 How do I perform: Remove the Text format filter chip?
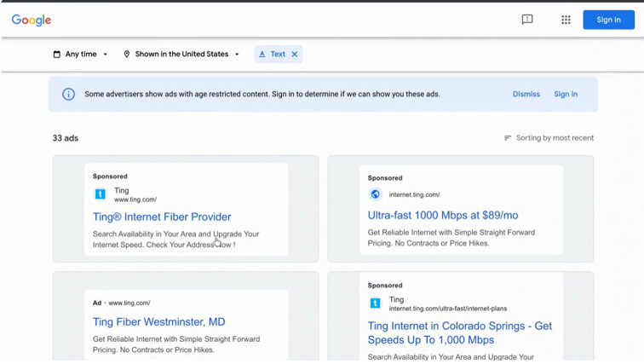point(295,55)
